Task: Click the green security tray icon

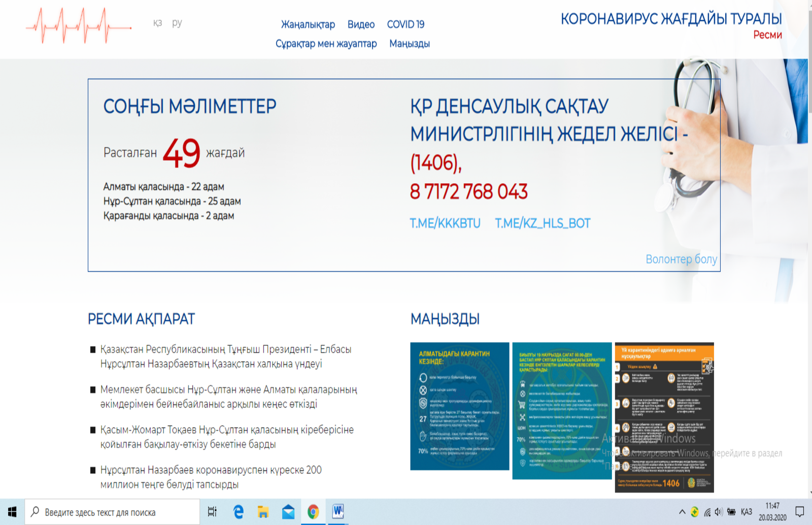Action: coord(695,512)
